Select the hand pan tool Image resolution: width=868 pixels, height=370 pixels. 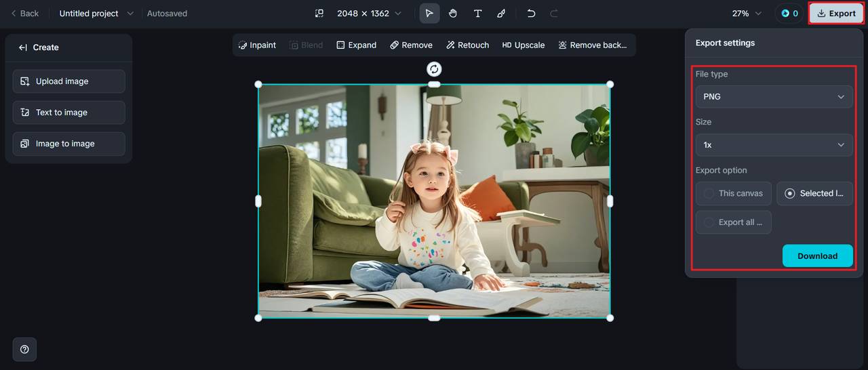(453, 14)
